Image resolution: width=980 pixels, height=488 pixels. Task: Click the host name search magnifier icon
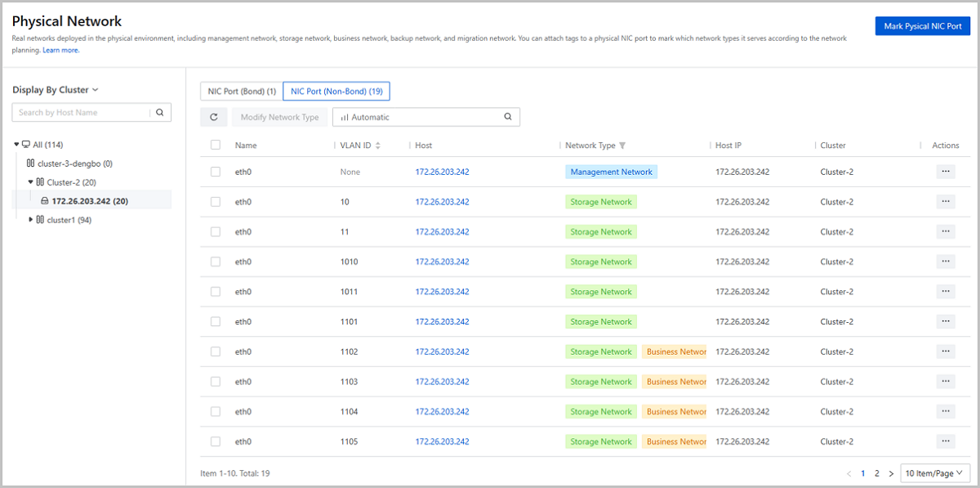point(160,113)
